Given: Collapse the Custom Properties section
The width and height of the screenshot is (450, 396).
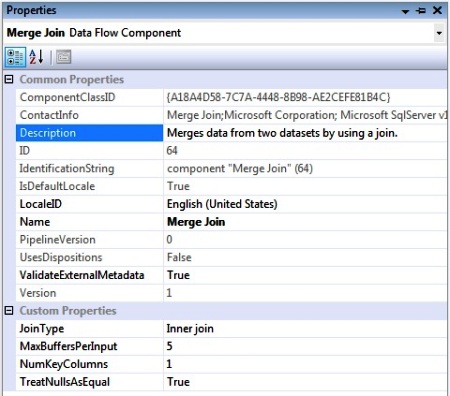Looking at the screenshot, I should click(9, 311).
